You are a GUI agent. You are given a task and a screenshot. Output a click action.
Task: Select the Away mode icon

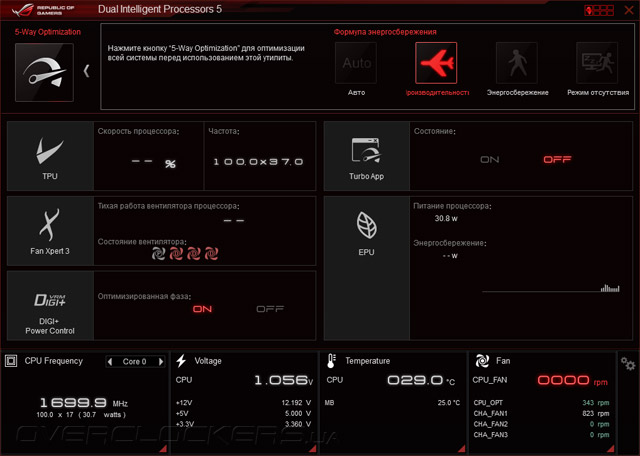(x=597, y=63)
